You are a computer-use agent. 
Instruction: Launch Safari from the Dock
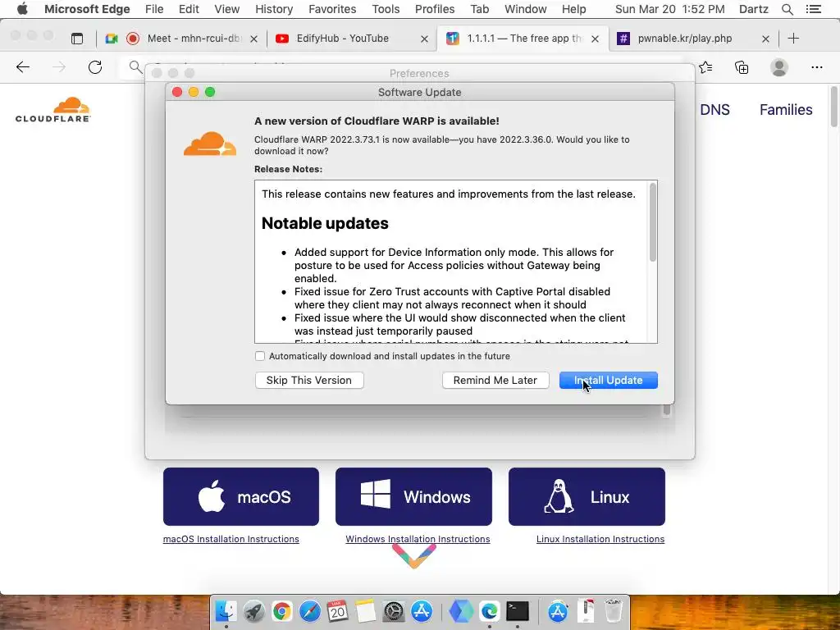(x=309, y=610)
